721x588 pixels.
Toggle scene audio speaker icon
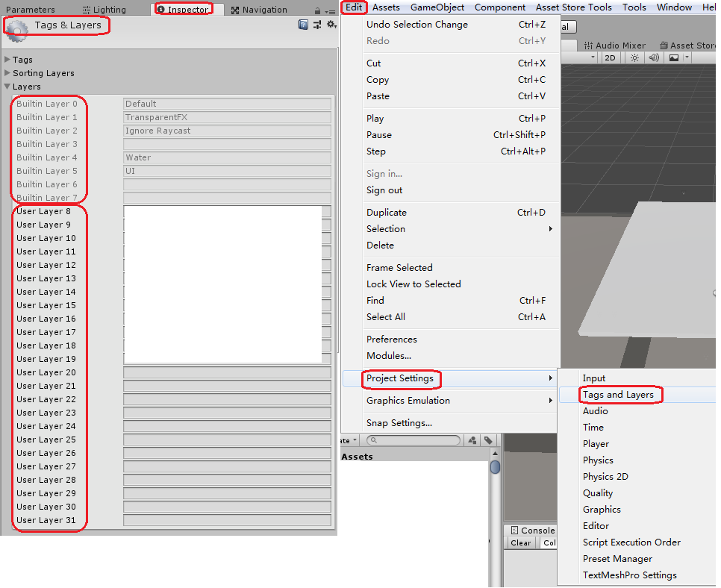[x=654, y=58]
